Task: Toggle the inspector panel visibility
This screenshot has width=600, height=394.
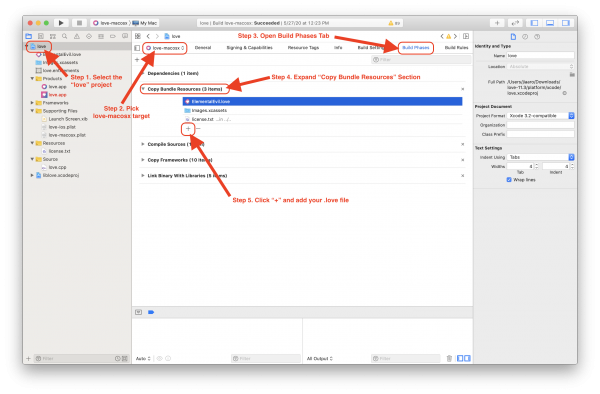Action: click(566, 23)
